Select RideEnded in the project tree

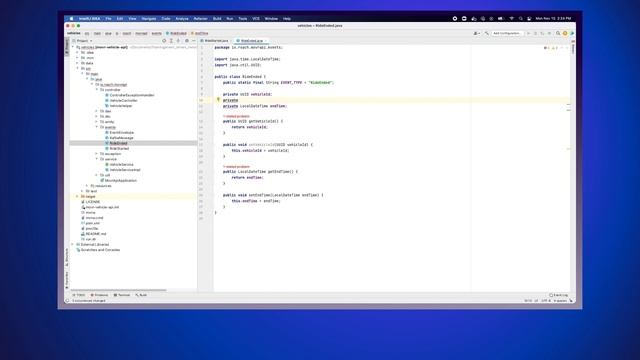point(118,143)
